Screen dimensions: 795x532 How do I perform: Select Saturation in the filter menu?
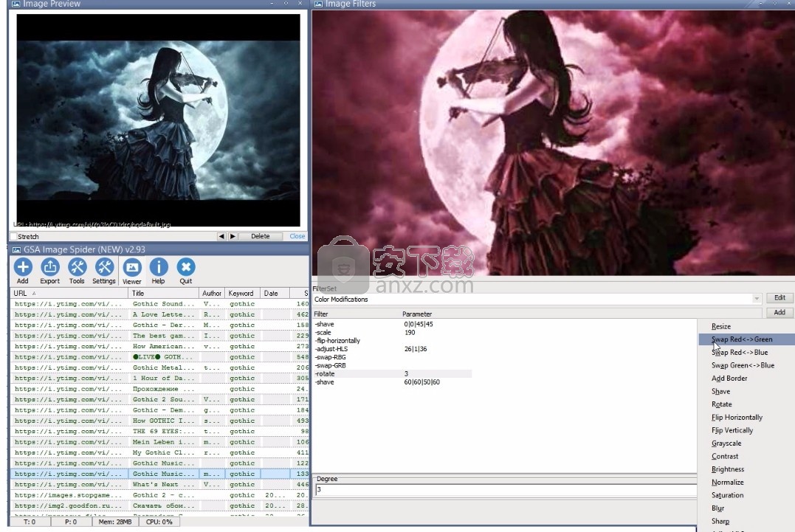coord(727,495)
